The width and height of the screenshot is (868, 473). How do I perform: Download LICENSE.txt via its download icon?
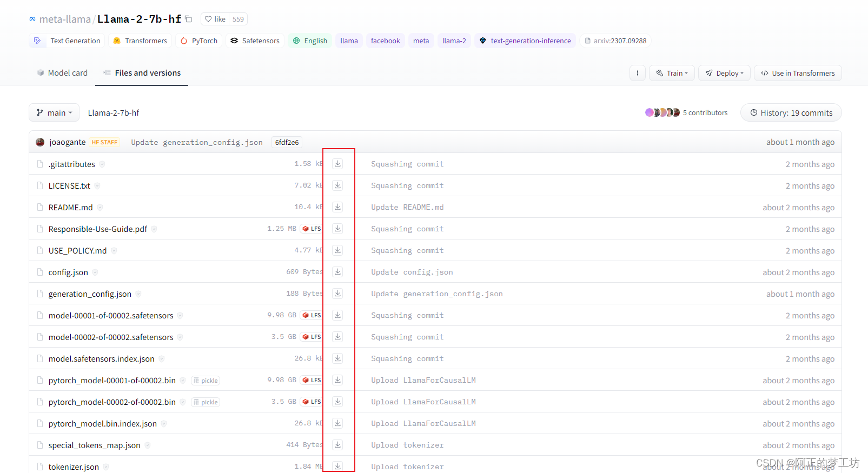coord(337,185)
